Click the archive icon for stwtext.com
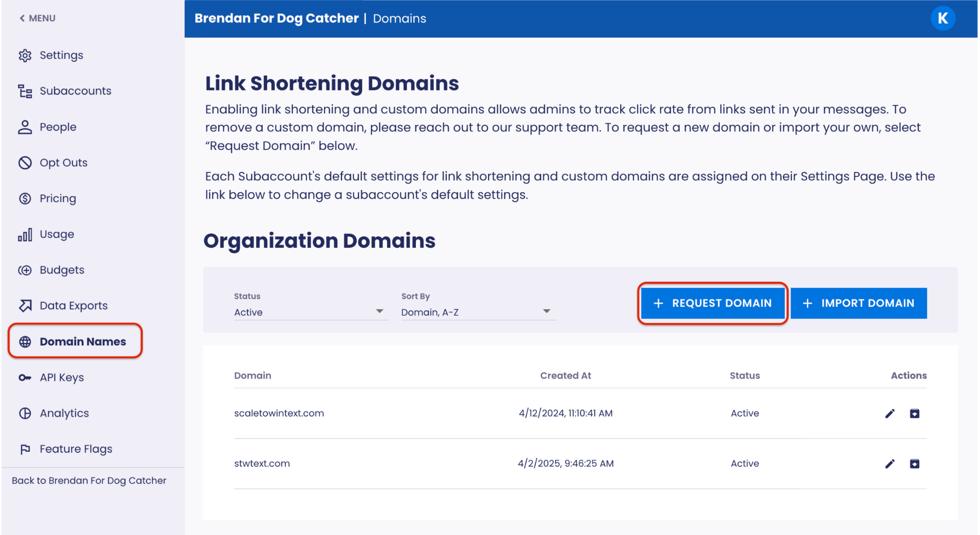This screenshot has width=980, height=535. (914, 464)
